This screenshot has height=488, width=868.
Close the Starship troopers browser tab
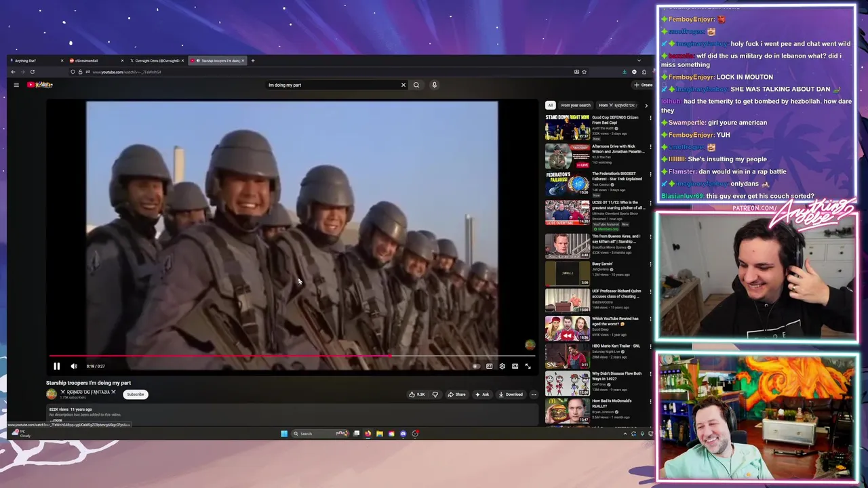[243, 60]
